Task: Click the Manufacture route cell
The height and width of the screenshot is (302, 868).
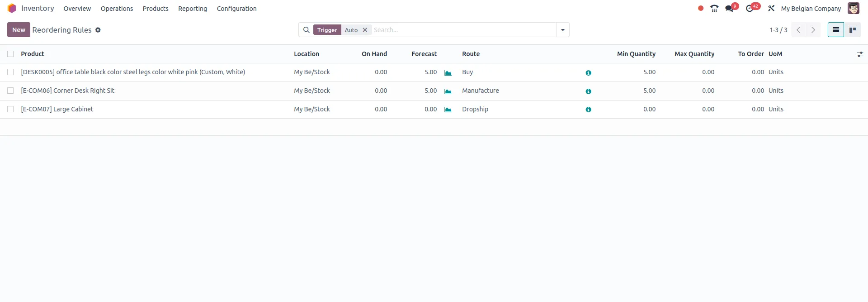Action: 481,91
